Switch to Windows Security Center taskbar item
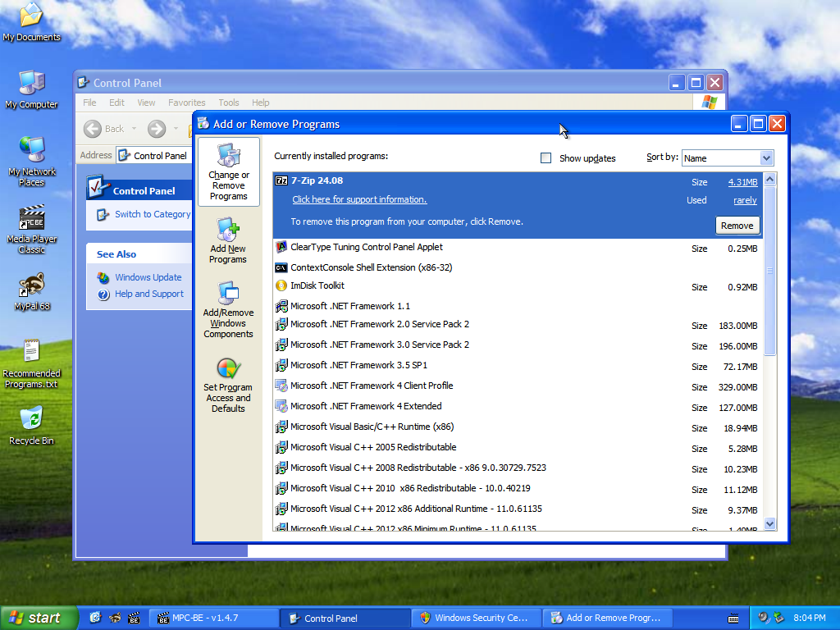The height and width of the screenshot is (630, 840). [476, 618]
